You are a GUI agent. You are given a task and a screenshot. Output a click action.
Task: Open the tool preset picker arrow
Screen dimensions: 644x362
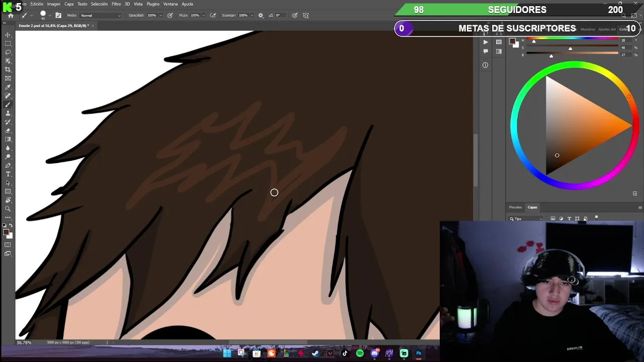32,16
